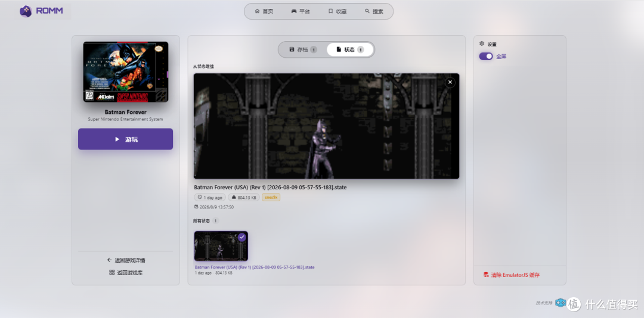Click the 设置 settings gear icon
This screenshot has width=644, height=318.
(482, 43)
